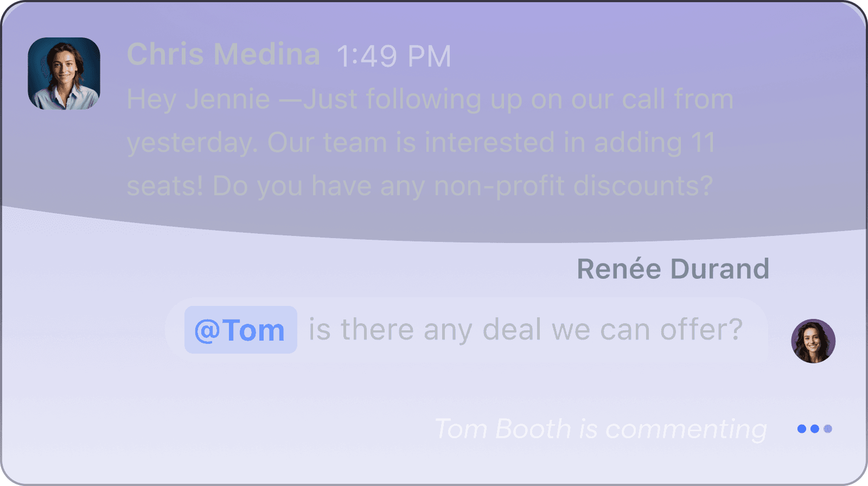Select the @Tom mention tag
This screenshot has height=486, width=868.
(240, 330)
